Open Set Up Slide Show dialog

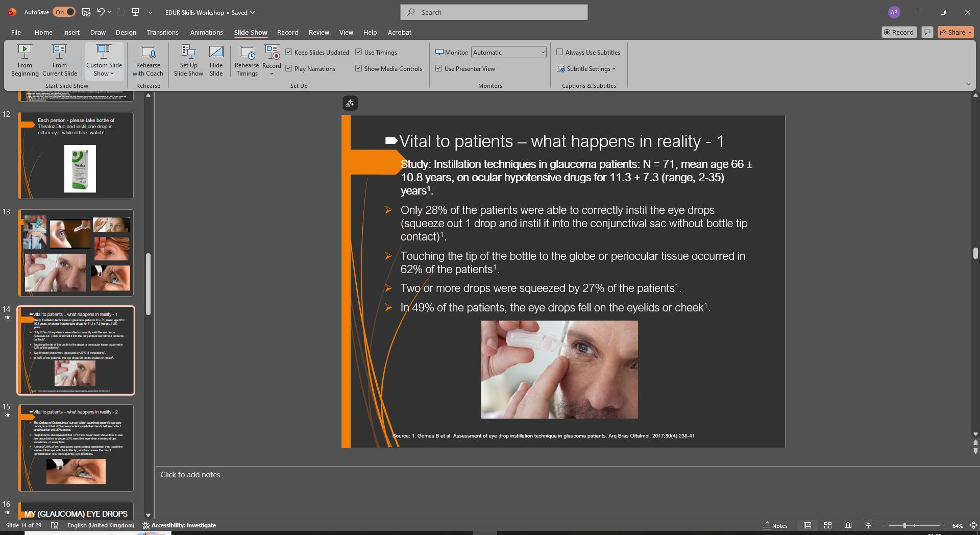188,60
